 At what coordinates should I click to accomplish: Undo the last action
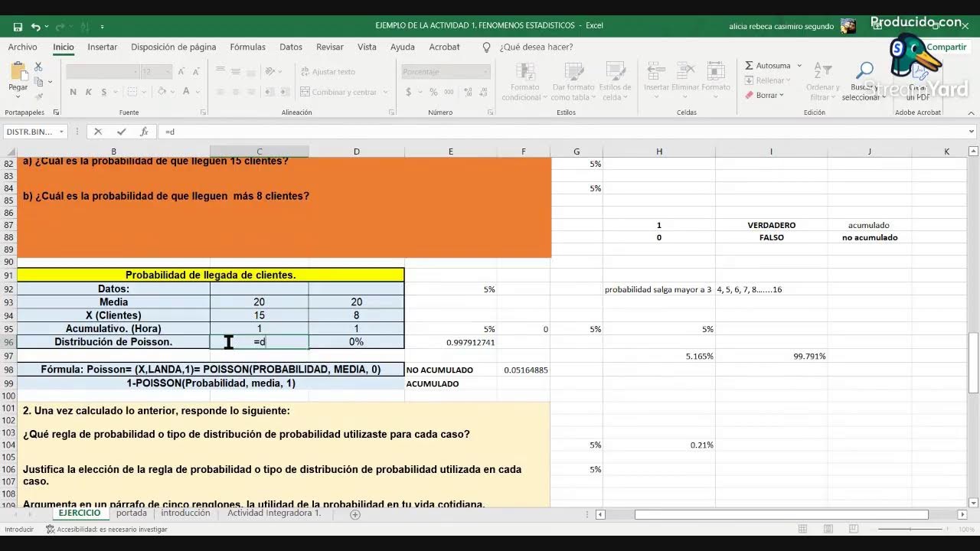point(35,27)
